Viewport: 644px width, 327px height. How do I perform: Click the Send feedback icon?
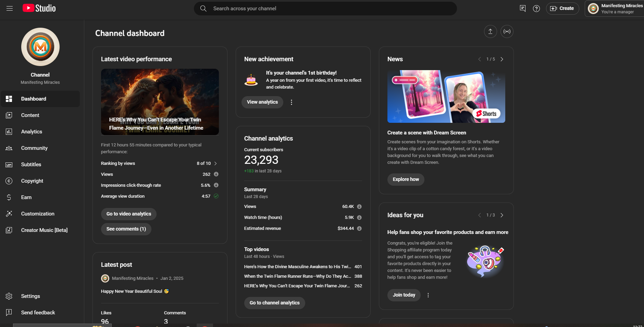[9, 313]
